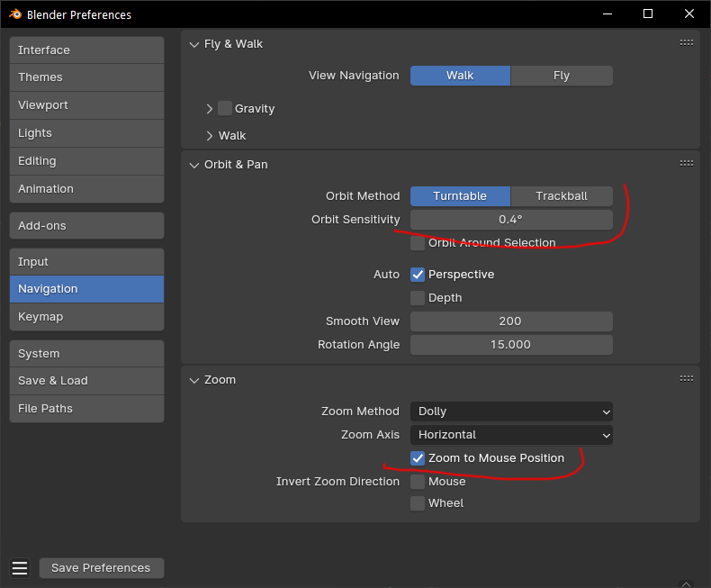Open the Animation preferences tab
The height and width of the screenshot is (588, 711).
click(x=86, y=189)
